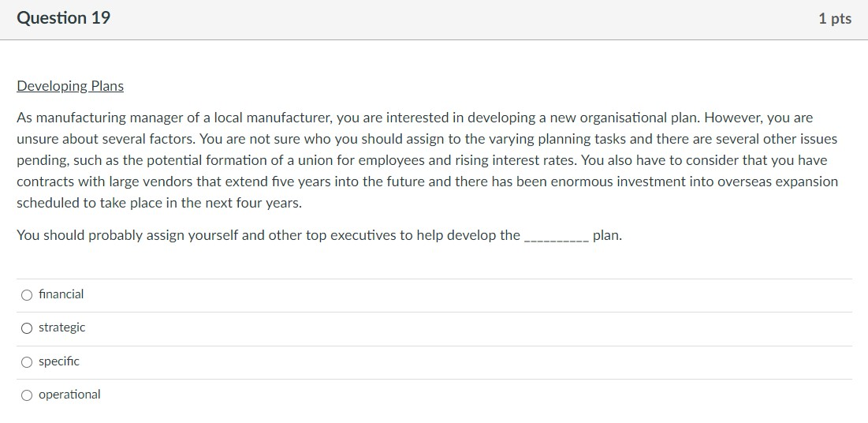Pick the 'specific' radio button
This screenshot has height=423, width=868.
(x=28, y=362)
